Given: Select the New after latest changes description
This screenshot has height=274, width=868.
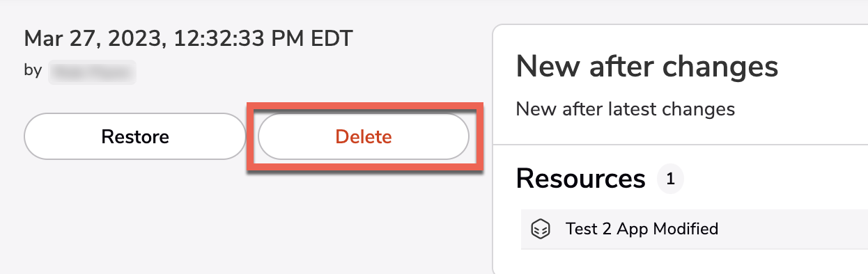Looking at the screenshot, I should (626, 109).
